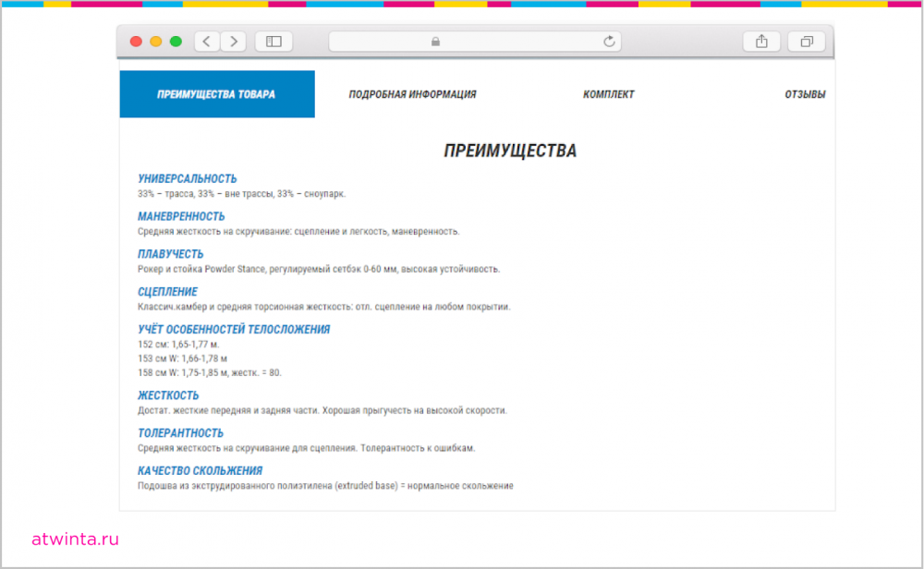Click the text 'Средняя жесткость на скручивание: сцепление и легкость'
The height and width of the screenshot is (569, 924).
click(262, 232)
